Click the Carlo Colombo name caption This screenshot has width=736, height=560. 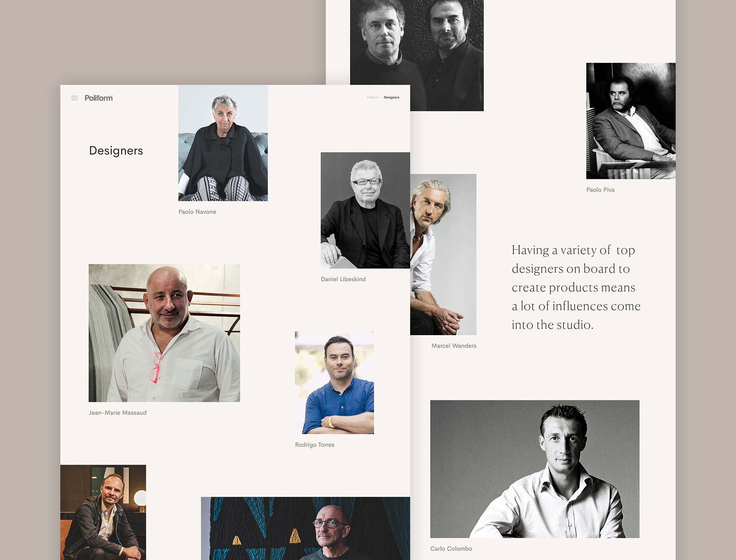[x=451, y=549]
